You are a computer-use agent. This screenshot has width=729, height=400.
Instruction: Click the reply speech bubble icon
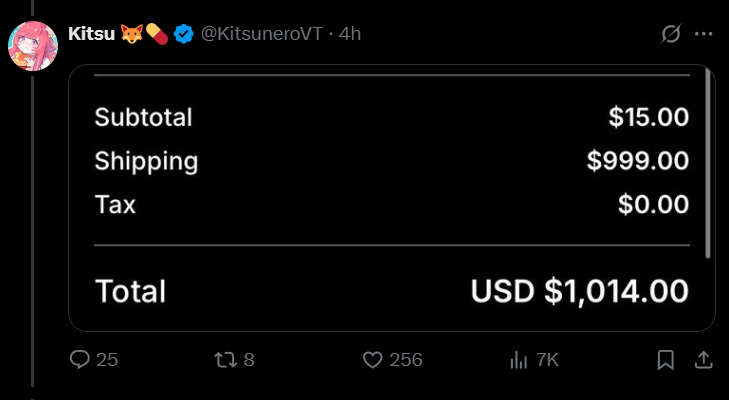[x=80, y=360]
